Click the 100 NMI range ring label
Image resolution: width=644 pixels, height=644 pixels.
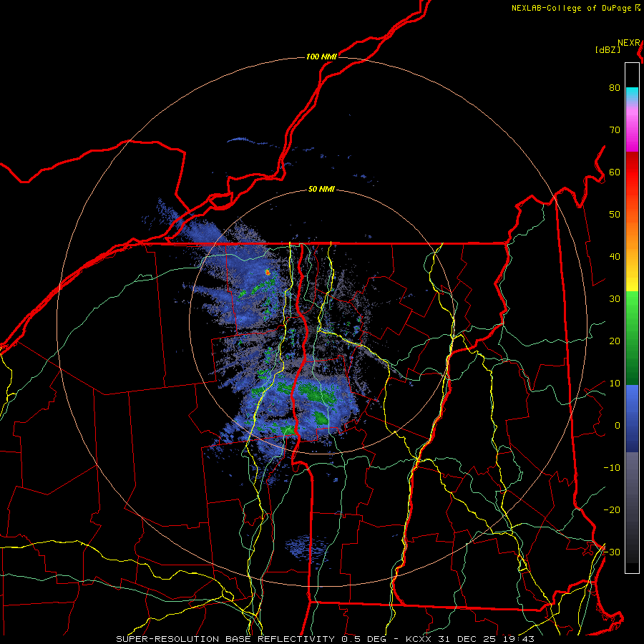321,57
